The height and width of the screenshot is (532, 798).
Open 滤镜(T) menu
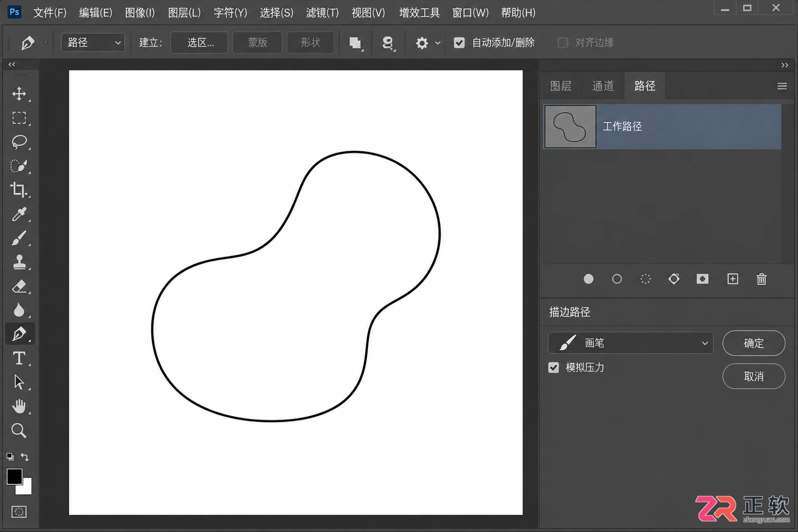323,12
